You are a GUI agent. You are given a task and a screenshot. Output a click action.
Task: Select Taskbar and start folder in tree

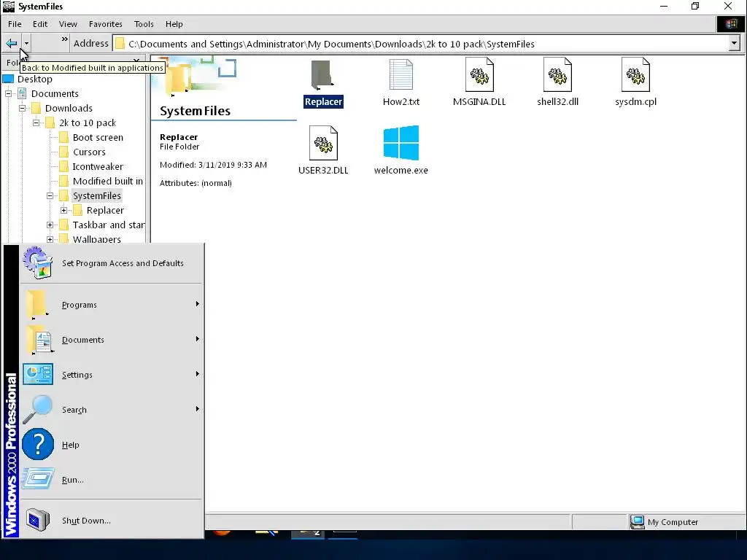pyautogui.click(x=109, y=225)
